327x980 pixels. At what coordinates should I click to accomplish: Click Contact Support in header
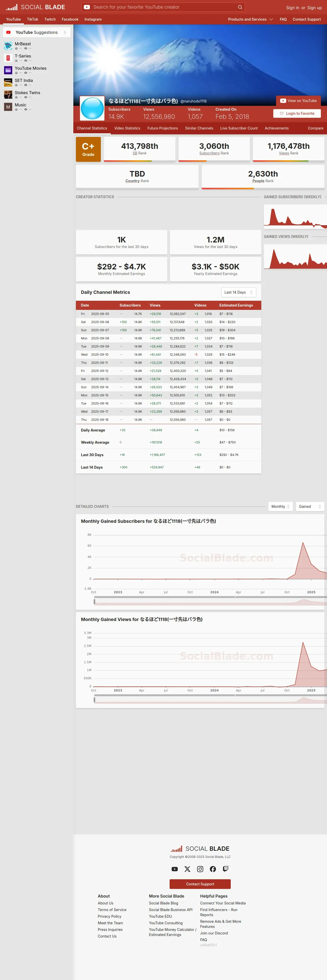point(307,19)
